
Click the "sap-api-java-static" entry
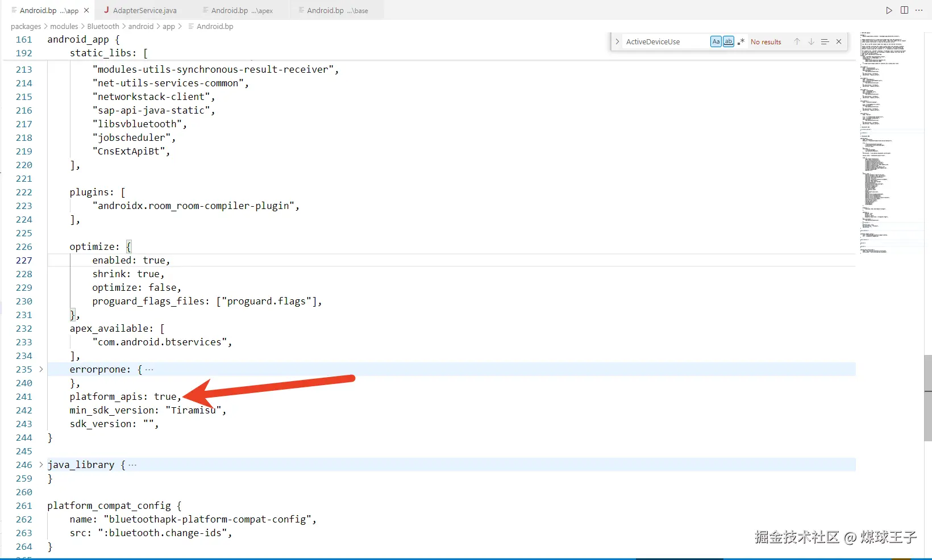[x=154, y=110]
